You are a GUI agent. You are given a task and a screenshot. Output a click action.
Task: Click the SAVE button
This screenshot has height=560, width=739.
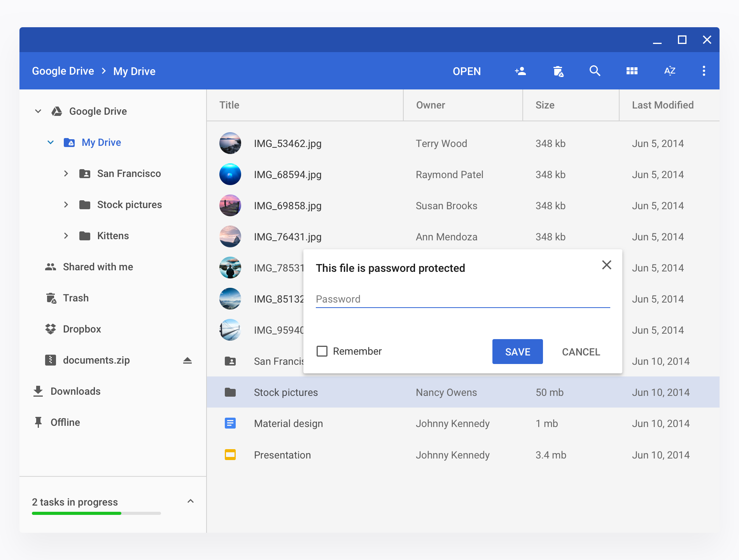tap(518, 352)
